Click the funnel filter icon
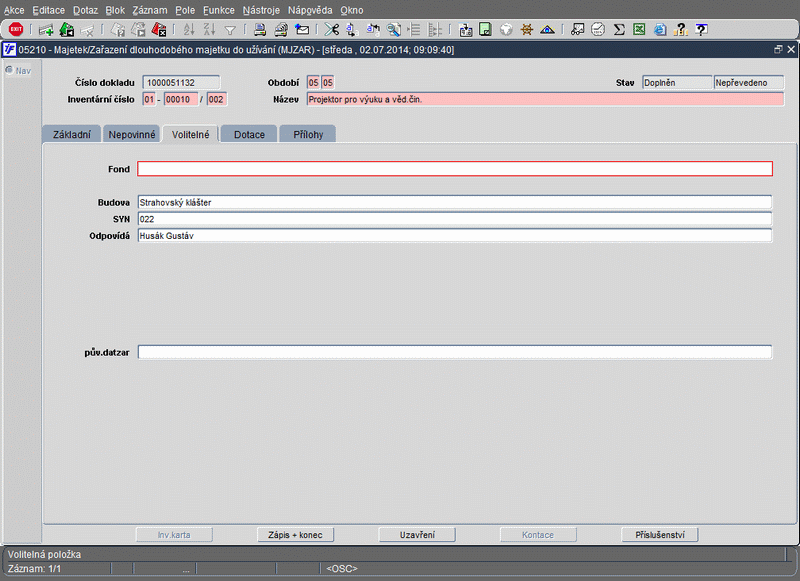Image resolution: width=800 pixels, height=581 pixels. [230, 31]
